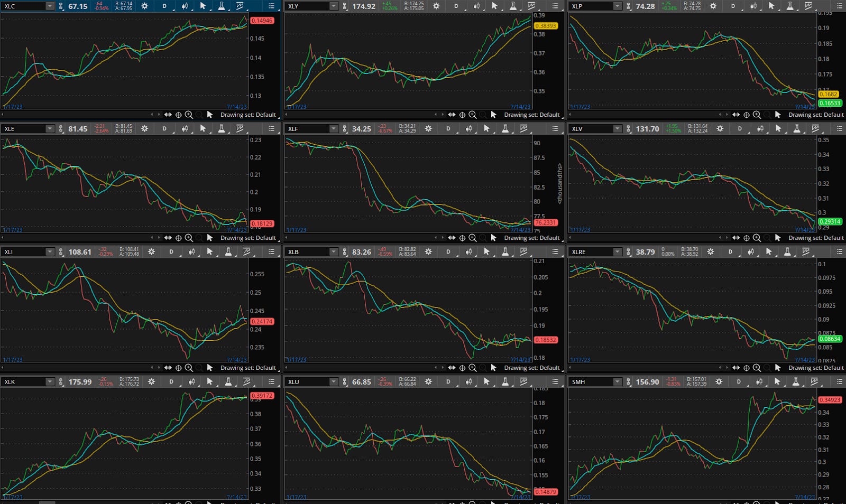Click the 0.38393 price label on XLY
846x504 pixels.
coord(546,26)
